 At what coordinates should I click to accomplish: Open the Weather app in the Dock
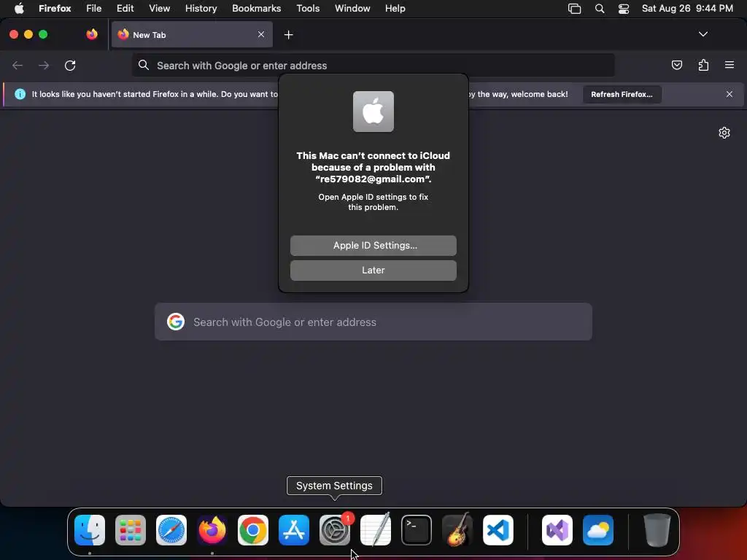[598, 530]
